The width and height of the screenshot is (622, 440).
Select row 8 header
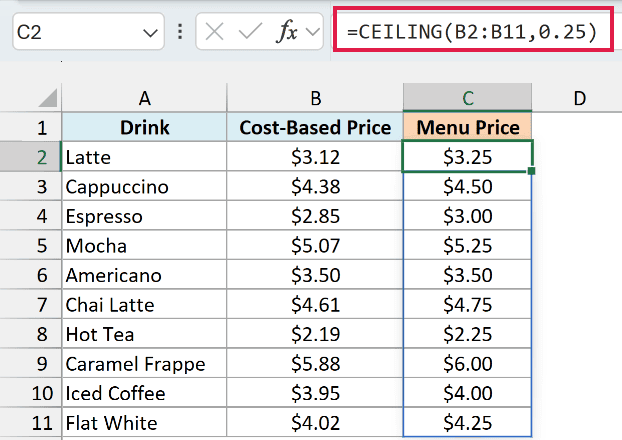(x=31, y=334)
